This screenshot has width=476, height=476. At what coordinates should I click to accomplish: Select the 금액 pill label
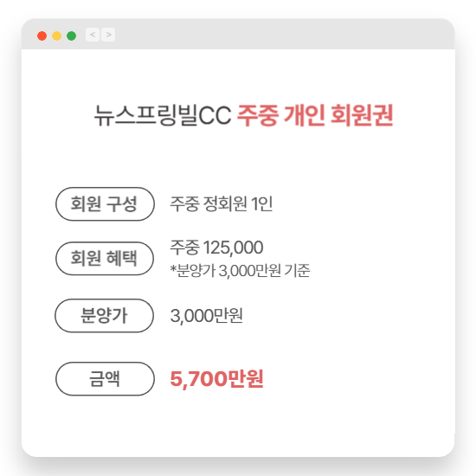pos(105,379)
